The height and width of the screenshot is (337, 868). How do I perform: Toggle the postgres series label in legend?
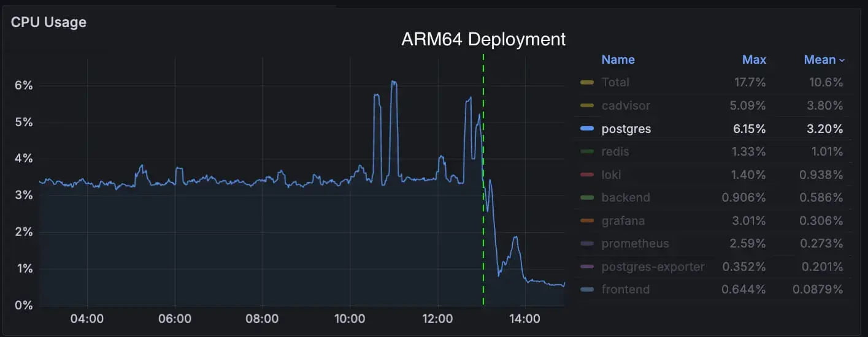click(x=626, y=129)
